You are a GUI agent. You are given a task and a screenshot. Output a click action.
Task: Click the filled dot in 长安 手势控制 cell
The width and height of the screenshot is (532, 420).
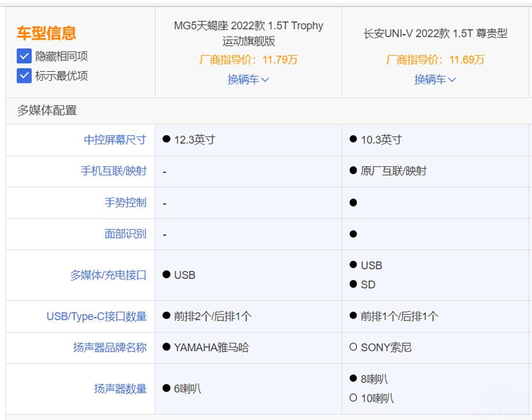coord(353,203)
